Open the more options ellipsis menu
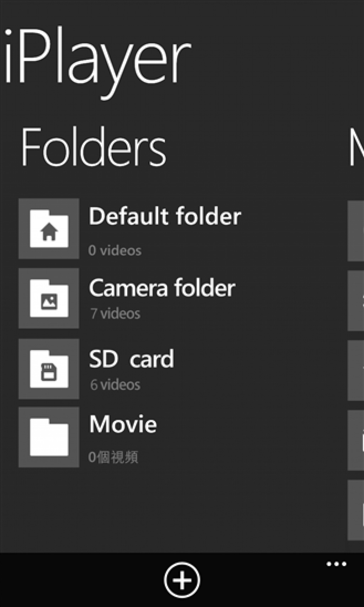 (336, 564)
